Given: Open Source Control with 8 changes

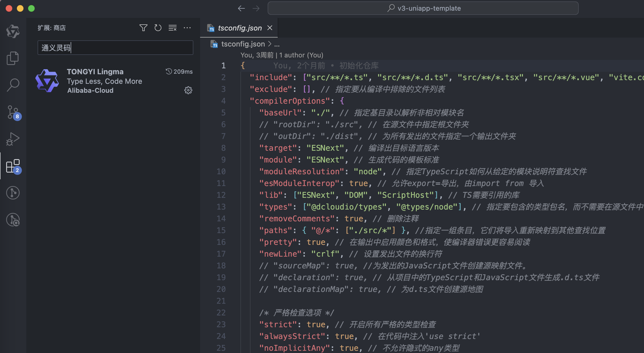Looking at the screenshot, I should [13, 112].
